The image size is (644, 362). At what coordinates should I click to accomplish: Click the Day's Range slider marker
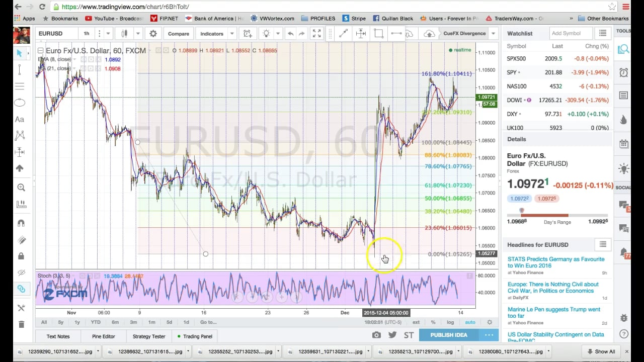point(522,211)
